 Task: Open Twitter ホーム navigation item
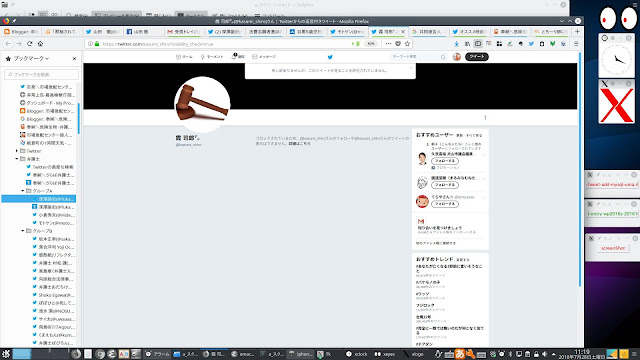[x=184, y=57]
